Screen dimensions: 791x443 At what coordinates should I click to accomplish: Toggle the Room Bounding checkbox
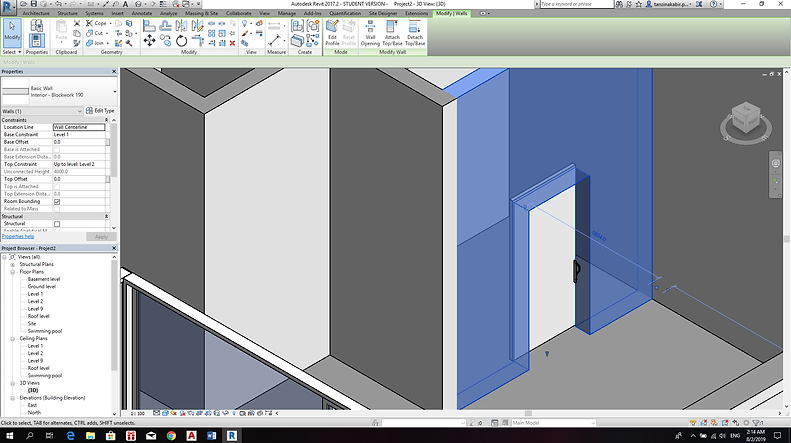[x=57, y=202]
